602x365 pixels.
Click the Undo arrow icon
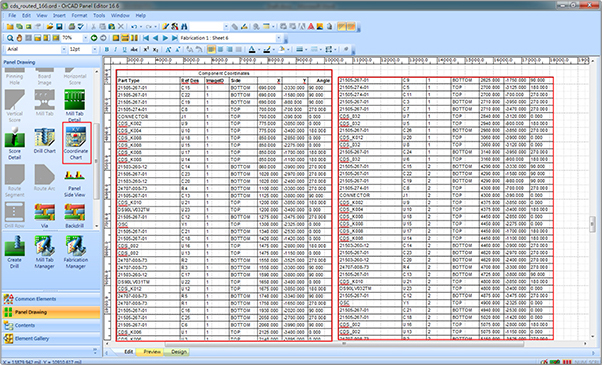click(x=134, y=26)
